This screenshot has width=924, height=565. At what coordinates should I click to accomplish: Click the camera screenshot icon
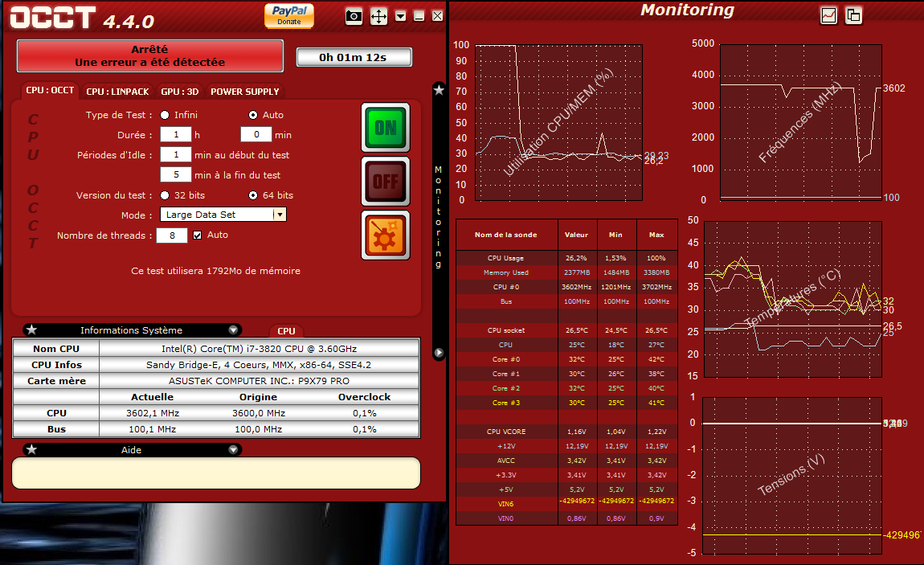354,16
